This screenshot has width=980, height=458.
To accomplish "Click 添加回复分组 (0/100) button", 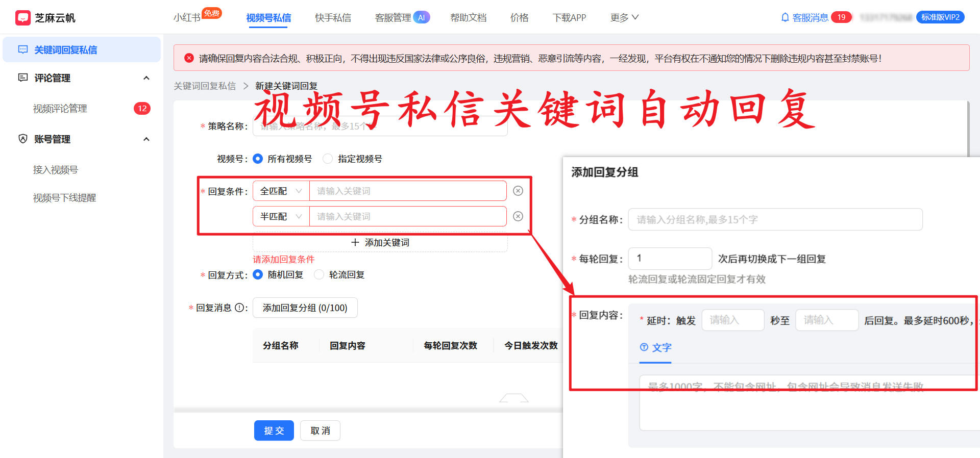I will pyautogui.click(x=305, y=308).
